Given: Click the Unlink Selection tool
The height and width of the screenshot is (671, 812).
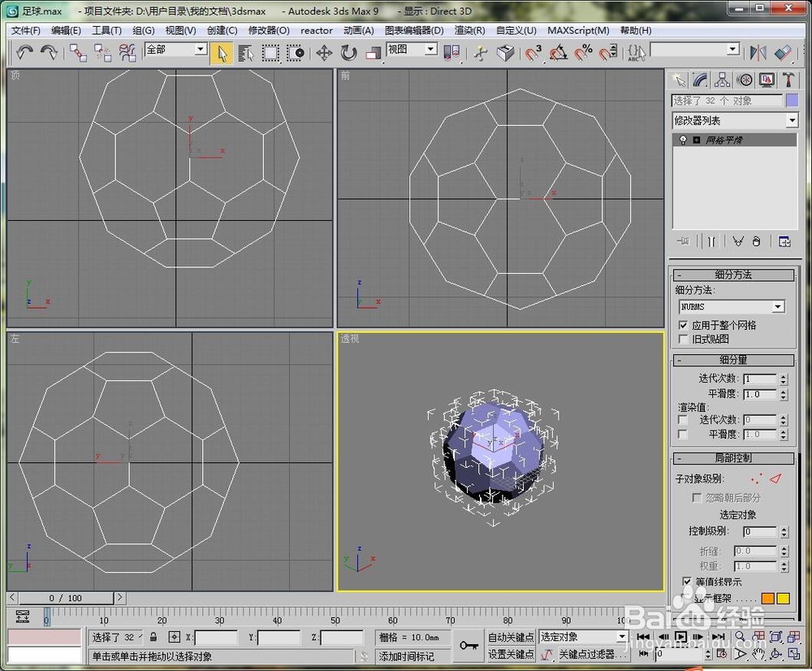Looking at the screenshot, I should (102, 53).
